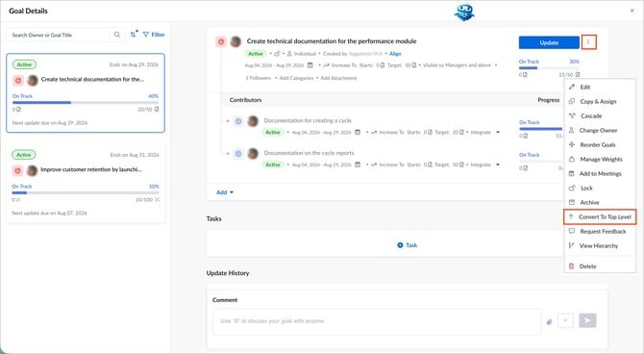Click the progress bar on Create technical documentation card
The height and width of the screenshot is (354, 644).
(86, 102)
